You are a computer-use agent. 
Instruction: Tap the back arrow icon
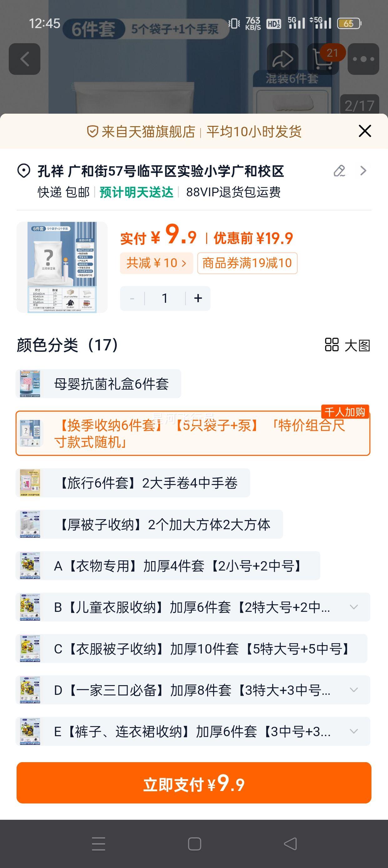point(25,59)
